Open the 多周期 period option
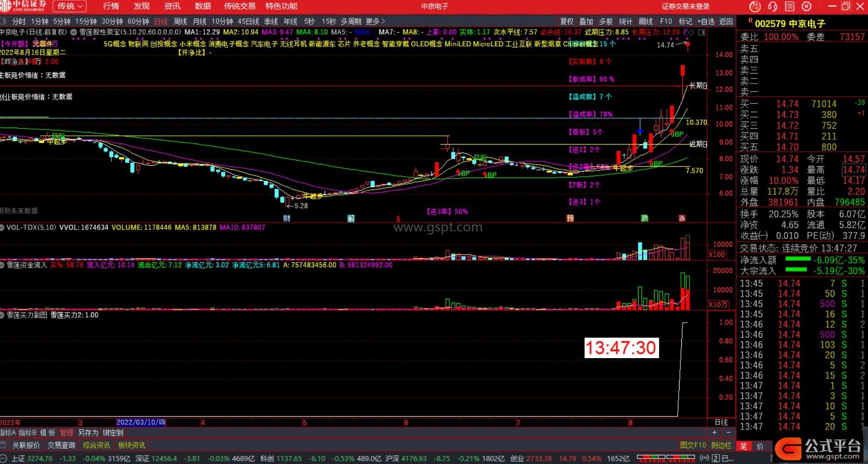Image resolution: width=868 pixels, height=464 pixels. (x=351, y=21)
